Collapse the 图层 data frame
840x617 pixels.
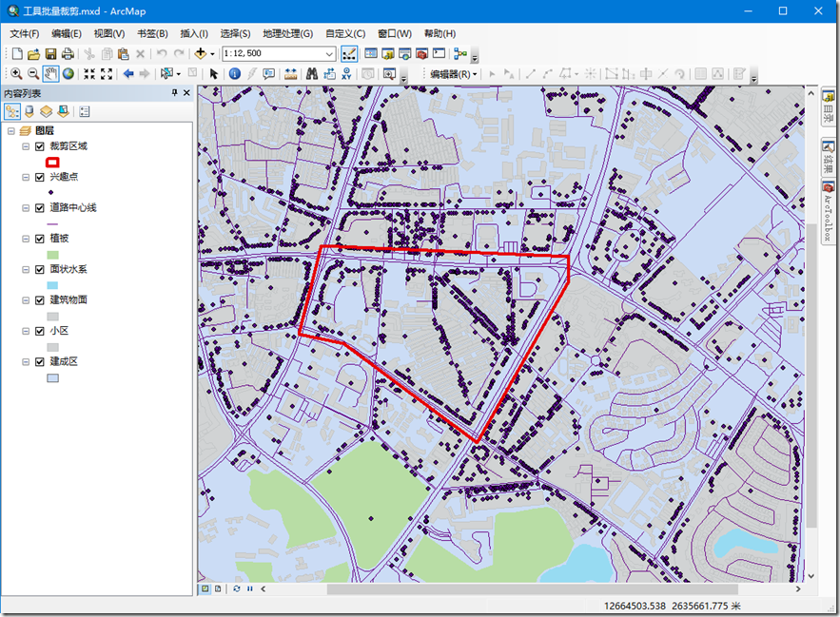coord(11,130)
